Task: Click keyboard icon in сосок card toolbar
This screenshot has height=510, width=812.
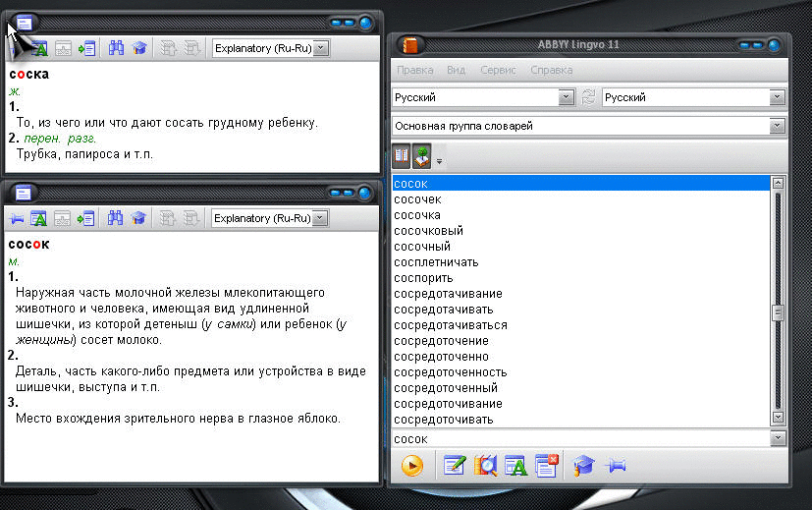Action: click(63, 219)
